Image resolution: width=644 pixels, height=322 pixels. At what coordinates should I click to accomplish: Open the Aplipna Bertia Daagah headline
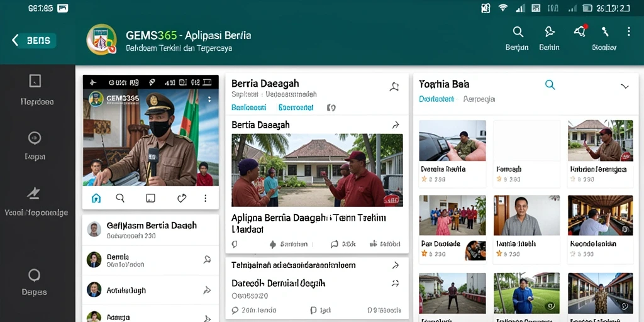tap(309, 223)
